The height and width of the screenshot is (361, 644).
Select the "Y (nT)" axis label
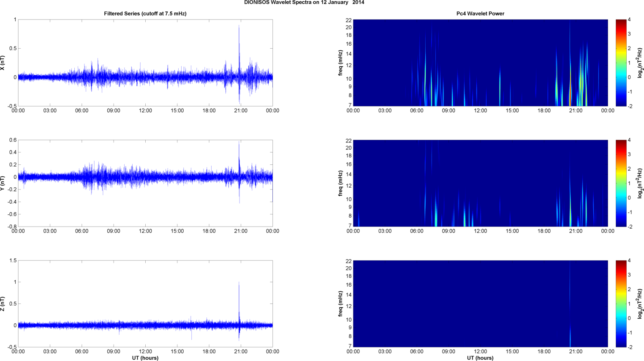click(3, 183)
